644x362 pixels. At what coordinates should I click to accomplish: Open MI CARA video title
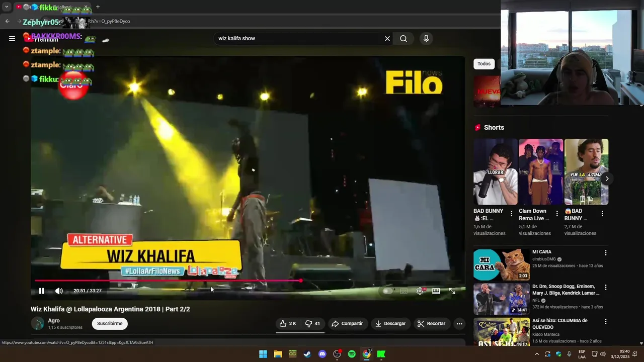(x=542, y=252)
